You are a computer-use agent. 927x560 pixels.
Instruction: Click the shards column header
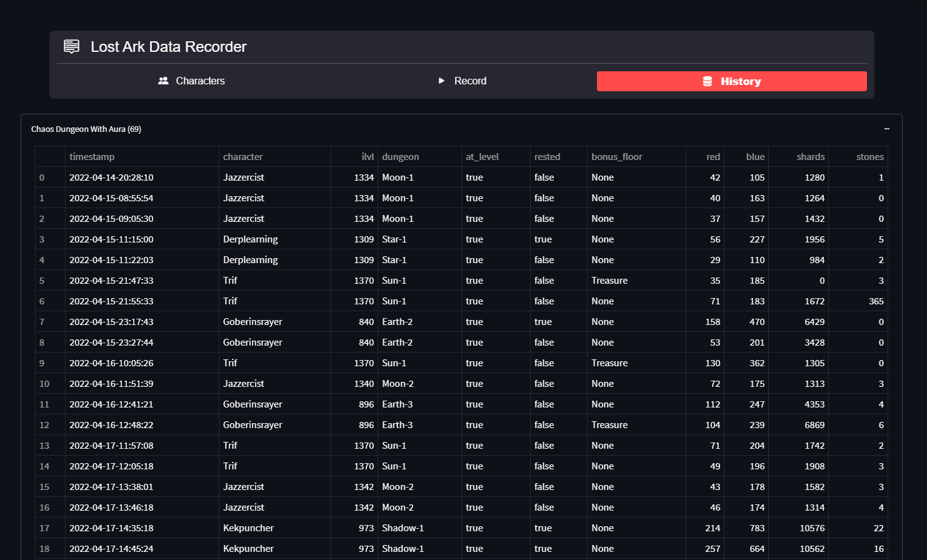798,157
